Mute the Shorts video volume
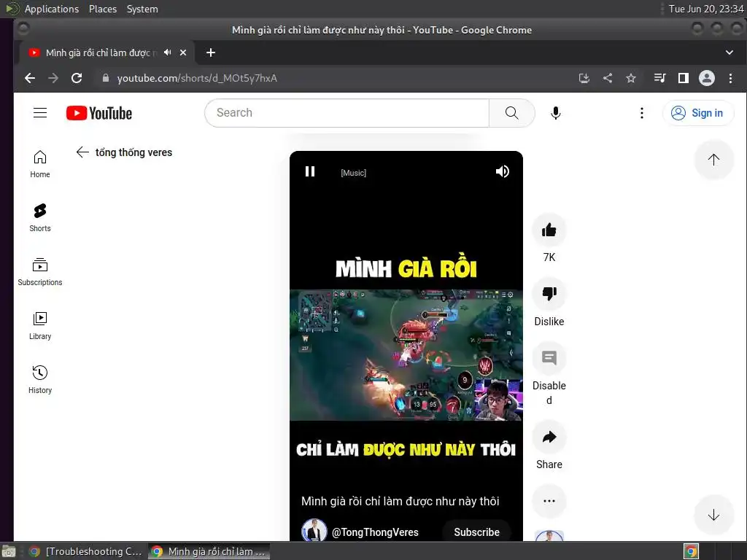This screenshot has width=747, height=560. (x=503, y=171)
